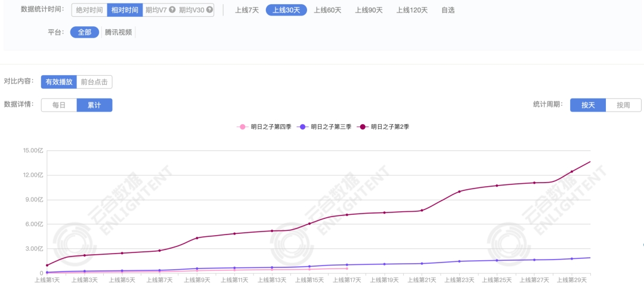Viewport: 644px width, 287px height.
Task: Click 第2季 data point at day 1
Action: pos(47,265)
